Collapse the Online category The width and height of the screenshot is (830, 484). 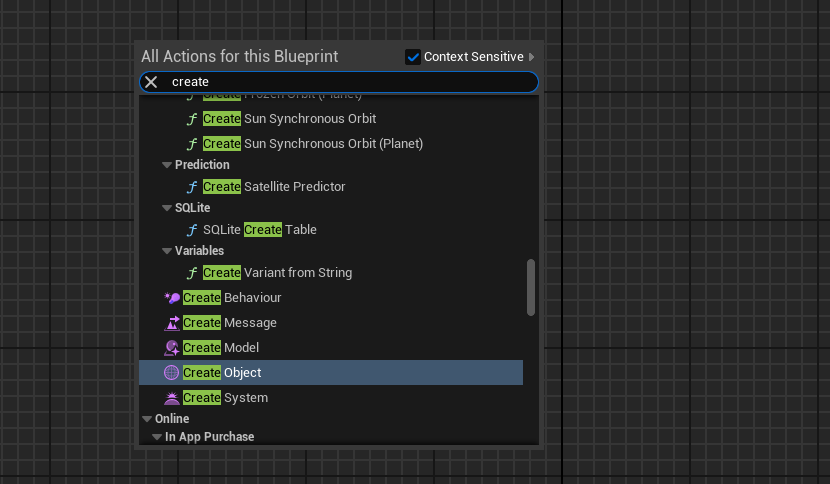(x=147, y=419)
